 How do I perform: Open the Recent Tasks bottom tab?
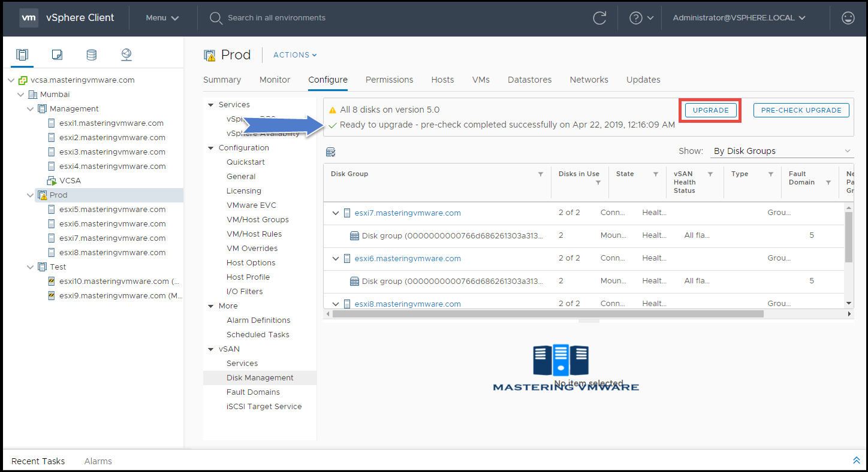tap(38, 461)
